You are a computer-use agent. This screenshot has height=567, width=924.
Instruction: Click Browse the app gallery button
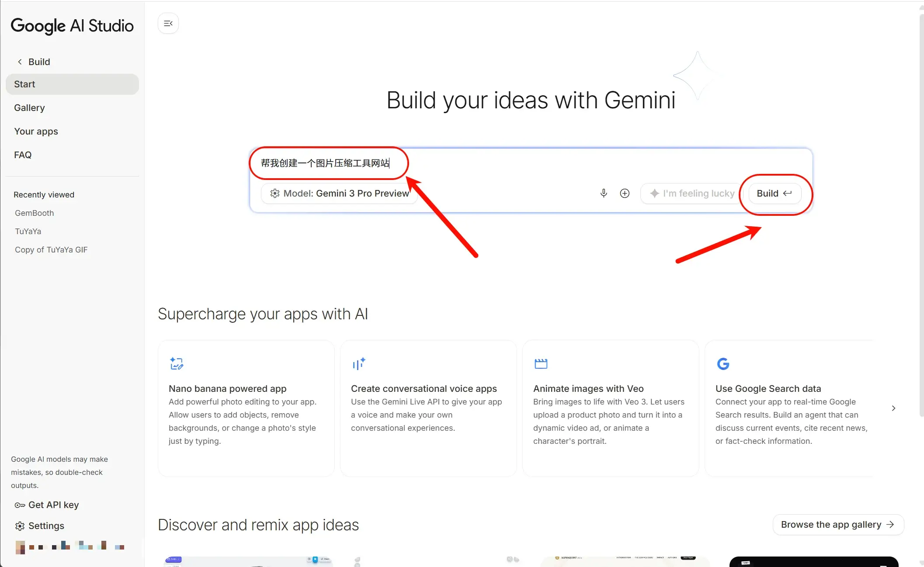pyautogui.click(x=837, y=525)
